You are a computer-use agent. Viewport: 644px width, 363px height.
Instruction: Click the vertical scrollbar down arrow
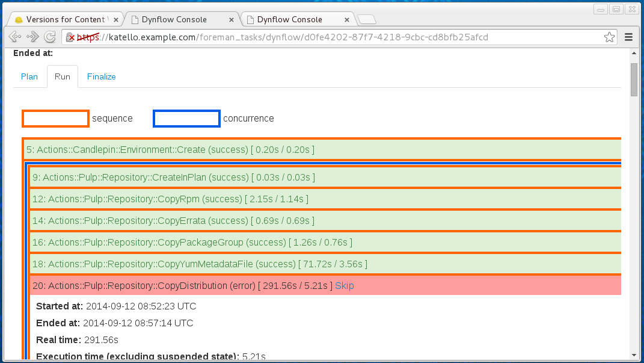tap(634, 355)
